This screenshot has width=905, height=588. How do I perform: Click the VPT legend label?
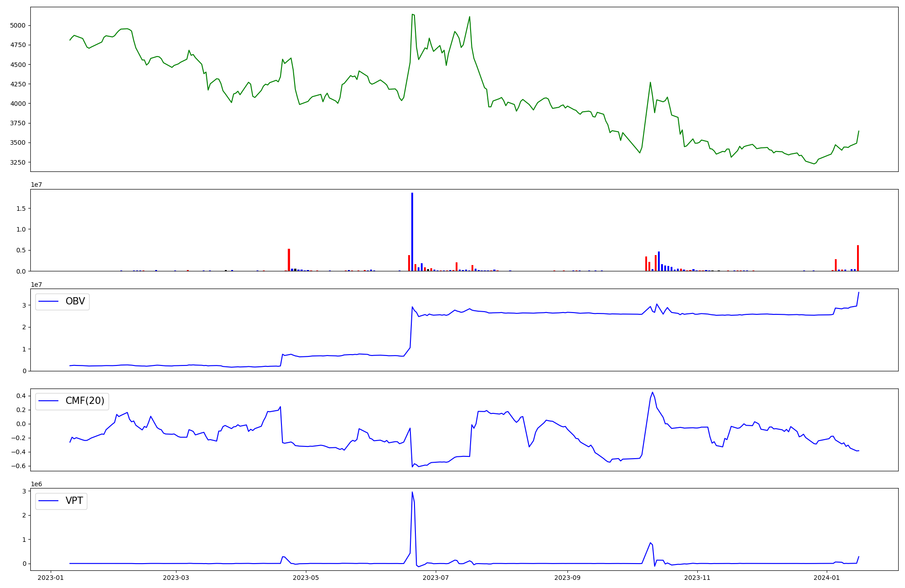pyautogui.click(x=74, y=501)
